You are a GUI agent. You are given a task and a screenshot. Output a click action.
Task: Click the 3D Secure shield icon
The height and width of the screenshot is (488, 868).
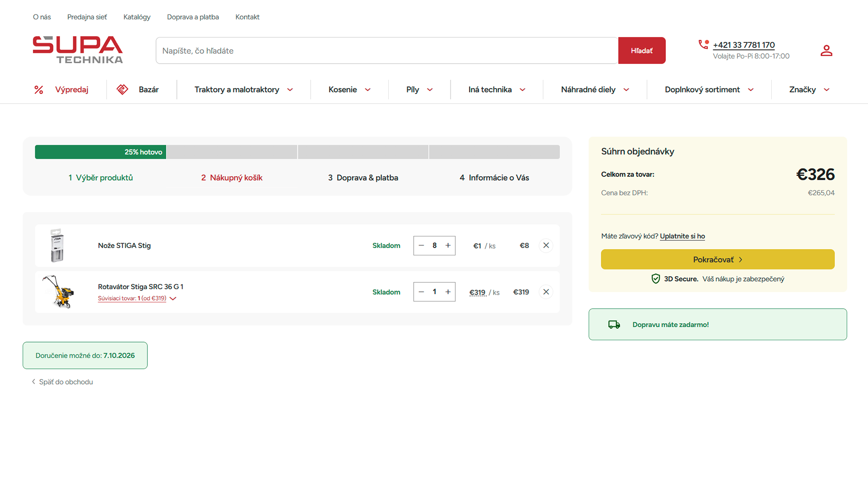pos(656,279)
